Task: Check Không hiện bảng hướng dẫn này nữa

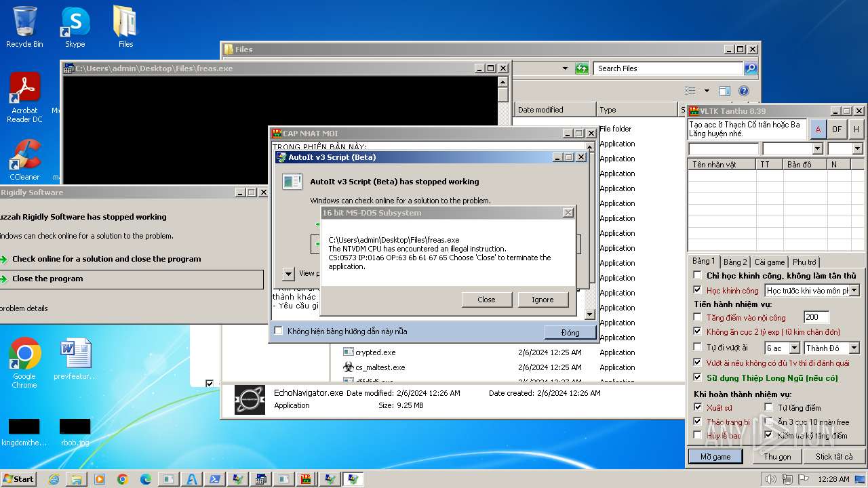Action: click(278, 331)
